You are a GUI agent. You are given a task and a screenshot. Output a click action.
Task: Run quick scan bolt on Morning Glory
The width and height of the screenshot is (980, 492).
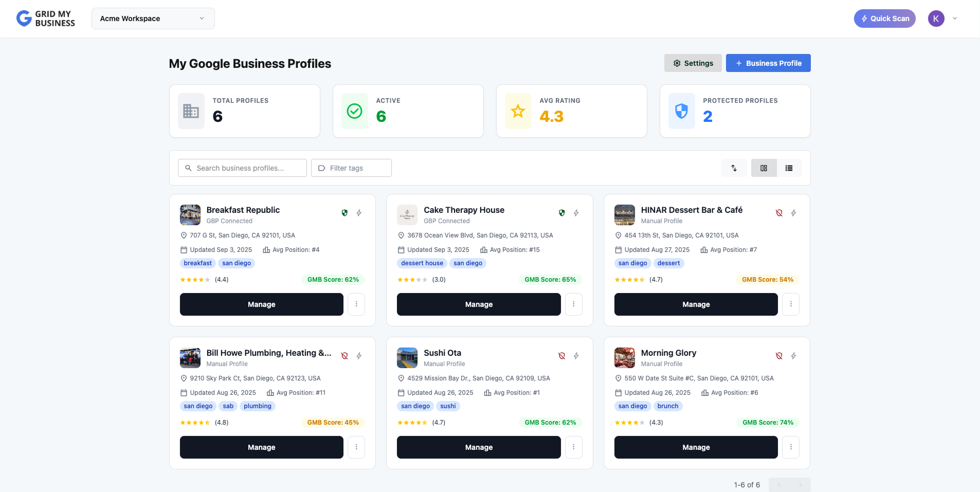793,356
